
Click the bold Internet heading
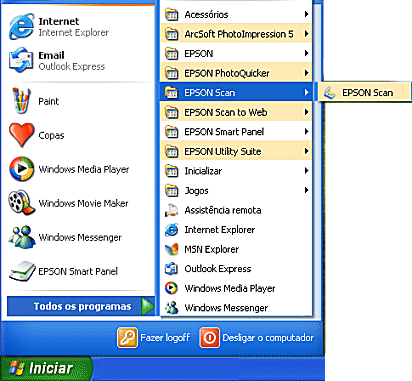[59, 21]
